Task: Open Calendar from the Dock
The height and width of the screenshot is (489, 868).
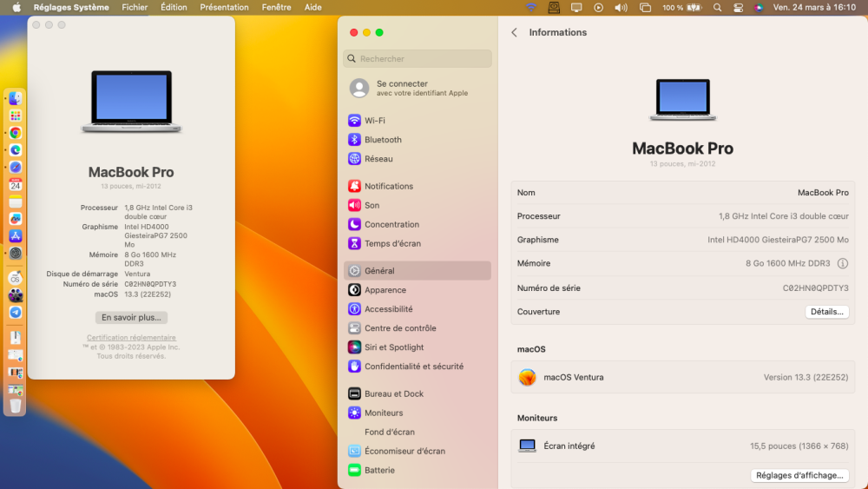Action: point(16,184)
